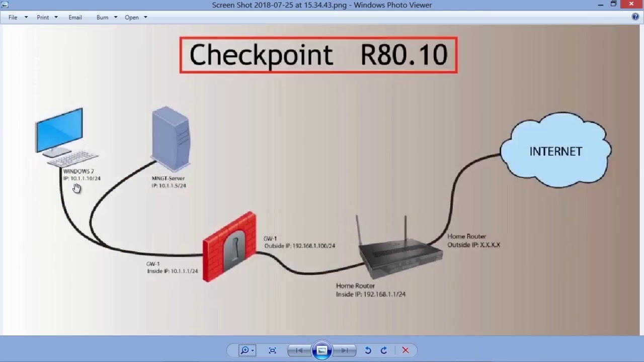Delete the image with red X

pos(405,350)
